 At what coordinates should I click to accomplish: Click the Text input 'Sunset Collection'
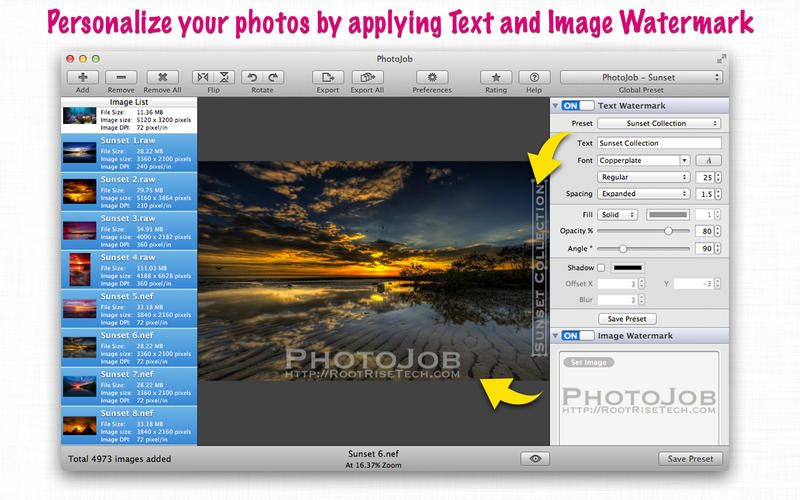pos(659,143)
